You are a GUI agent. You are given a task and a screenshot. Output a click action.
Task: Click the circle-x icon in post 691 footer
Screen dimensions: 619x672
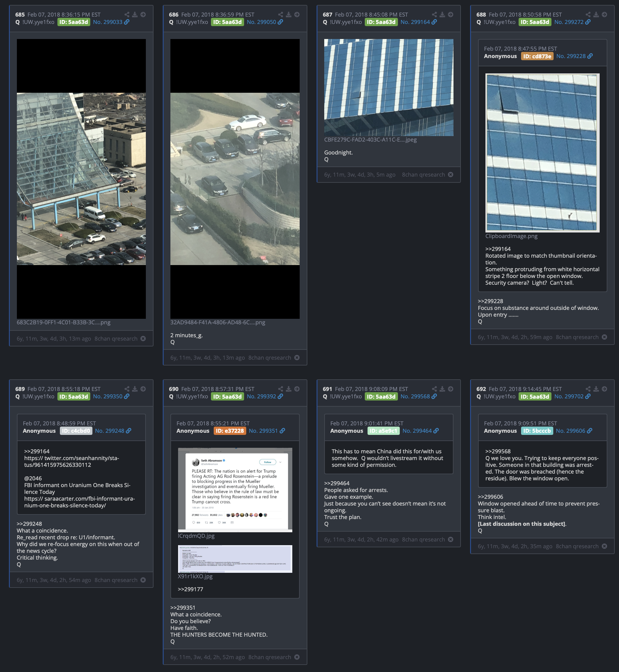point(450,539)
